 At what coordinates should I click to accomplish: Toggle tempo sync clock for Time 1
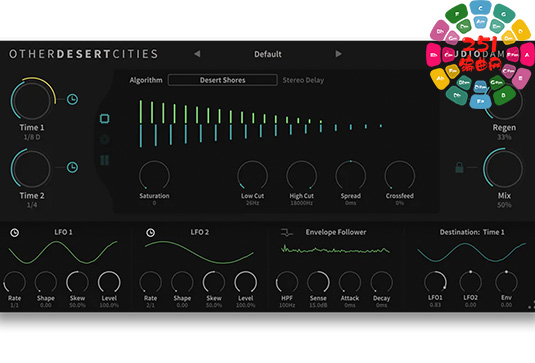[x=72, y=99]
